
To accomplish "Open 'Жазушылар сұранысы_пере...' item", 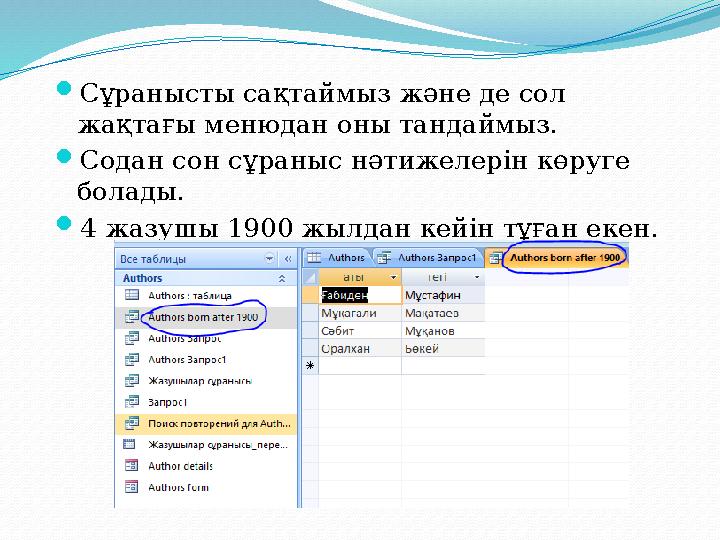I will (x=206, y=444).
